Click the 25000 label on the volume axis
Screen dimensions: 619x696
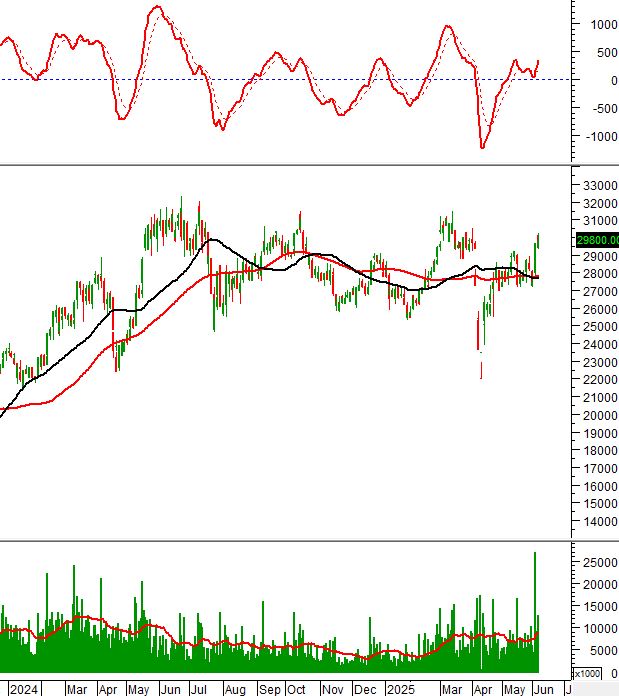coord(597,562)
